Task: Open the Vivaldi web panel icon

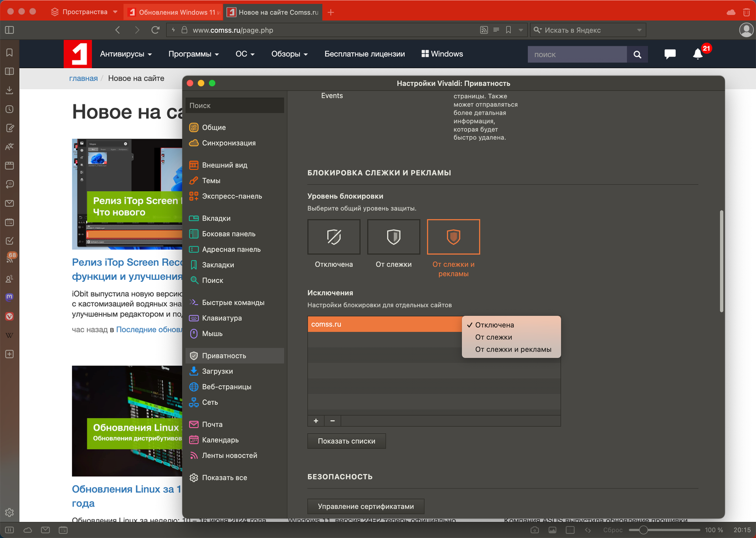Action: coord(9,317)
